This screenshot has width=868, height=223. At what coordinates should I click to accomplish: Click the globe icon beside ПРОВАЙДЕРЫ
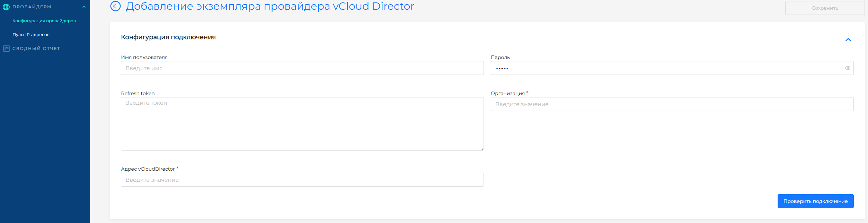pos(6,7)
